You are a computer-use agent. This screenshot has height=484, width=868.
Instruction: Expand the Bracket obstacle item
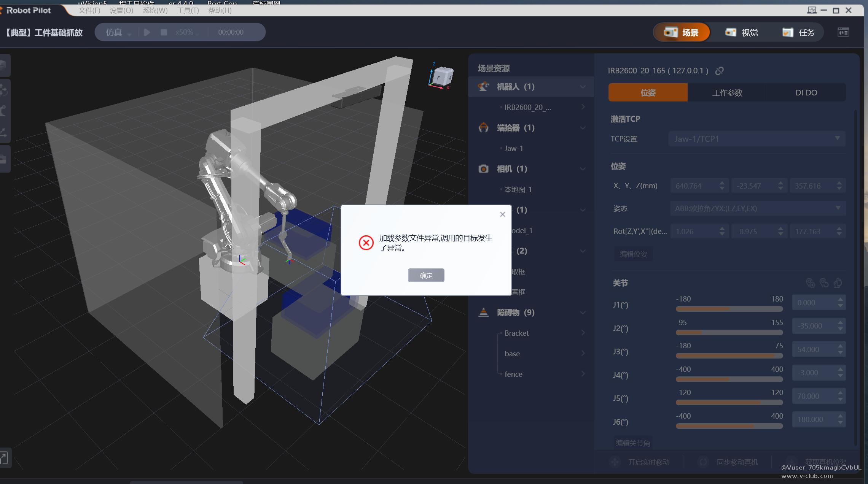point(583,333)
